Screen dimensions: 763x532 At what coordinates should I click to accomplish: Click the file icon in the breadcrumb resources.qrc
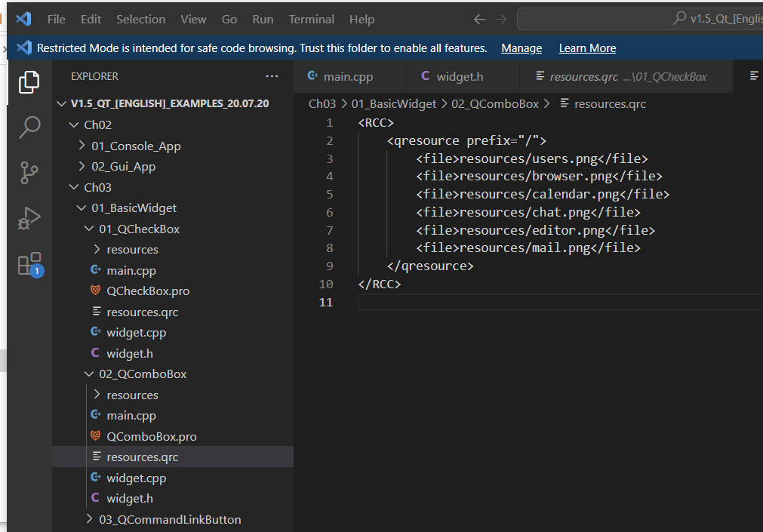[x=565, y=103]
